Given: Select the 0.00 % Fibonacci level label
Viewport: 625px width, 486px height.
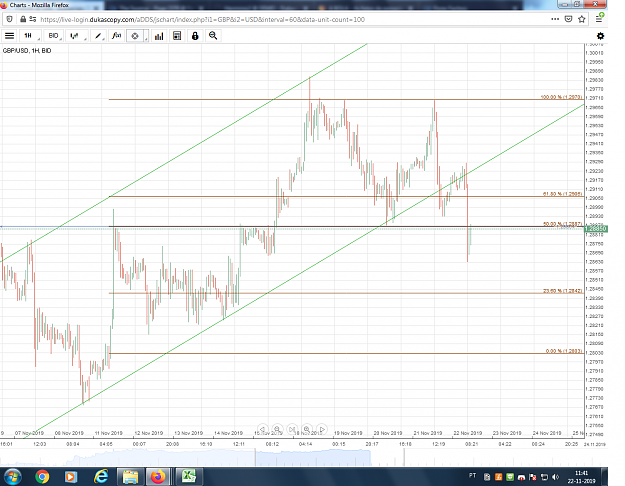Looking at the screenshot, I should click(564, 351).
